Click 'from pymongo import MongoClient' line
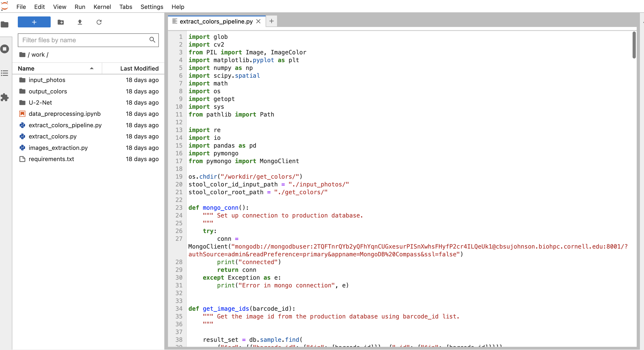The width and height of the screenshot is (644, 350). [x=243, y=161]
